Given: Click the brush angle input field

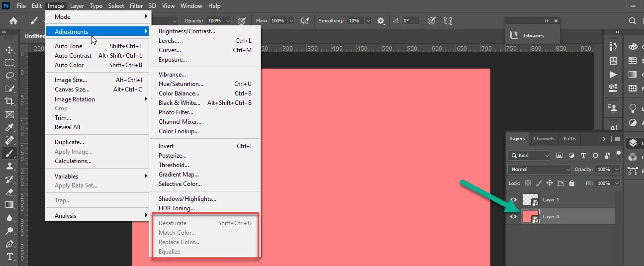Looking at the screenshot, I should [x=410, y=21].
